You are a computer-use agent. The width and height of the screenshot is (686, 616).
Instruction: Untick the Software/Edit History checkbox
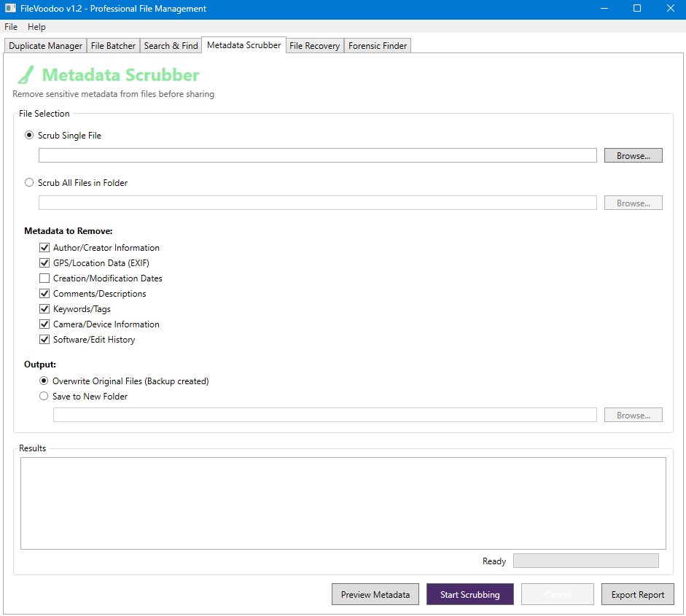pyautogui.click(x=44, y=340)
